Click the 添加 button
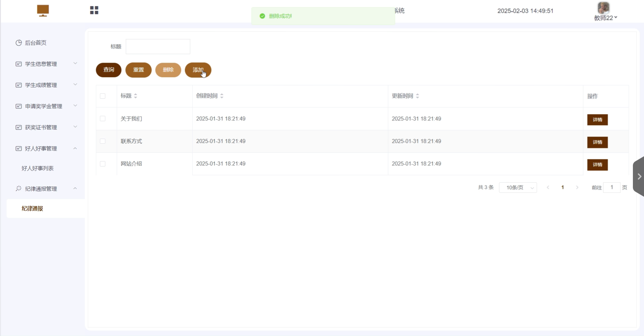This screenshot has width=644, height=336. pyautogui.click(x=198, y=70)
